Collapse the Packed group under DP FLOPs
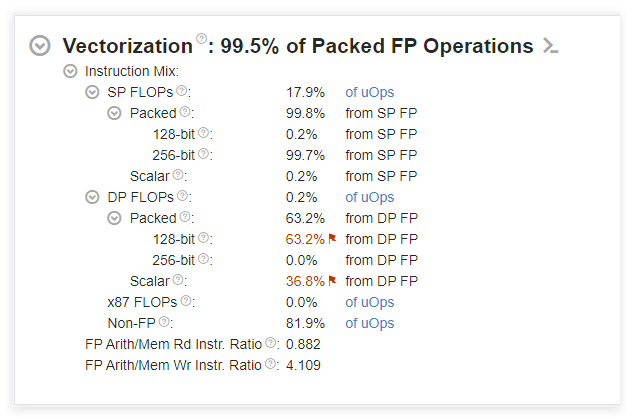Image resolution: width=632 pixels, height=419 pixels. coord(114,218)
